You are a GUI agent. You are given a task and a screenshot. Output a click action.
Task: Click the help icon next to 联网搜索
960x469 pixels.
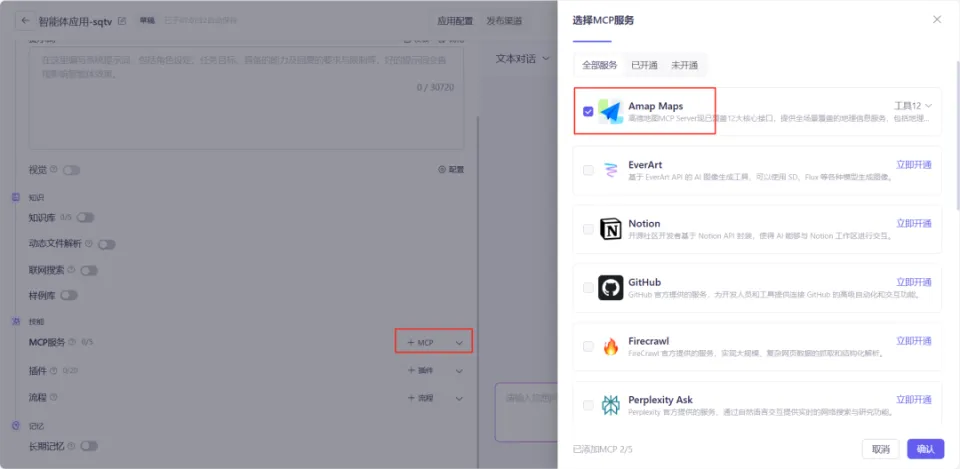coord(71,270)
